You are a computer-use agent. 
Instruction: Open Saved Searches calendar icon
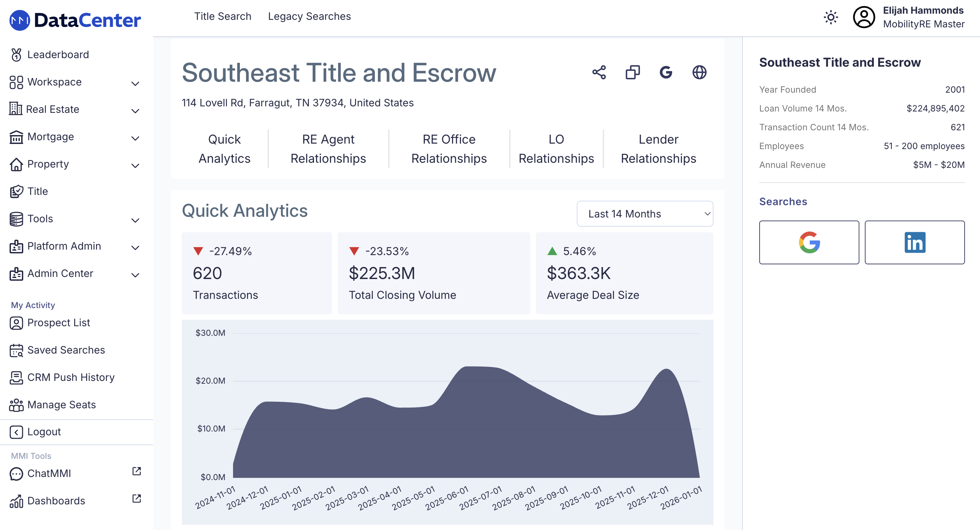coord(16,350)
